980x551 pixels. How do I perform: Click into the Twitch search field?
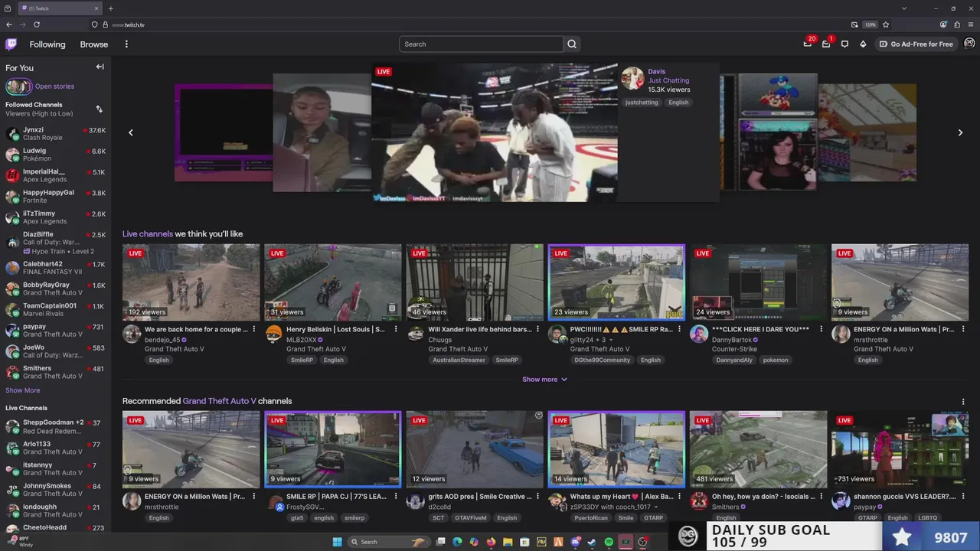[x=481, y=44]
